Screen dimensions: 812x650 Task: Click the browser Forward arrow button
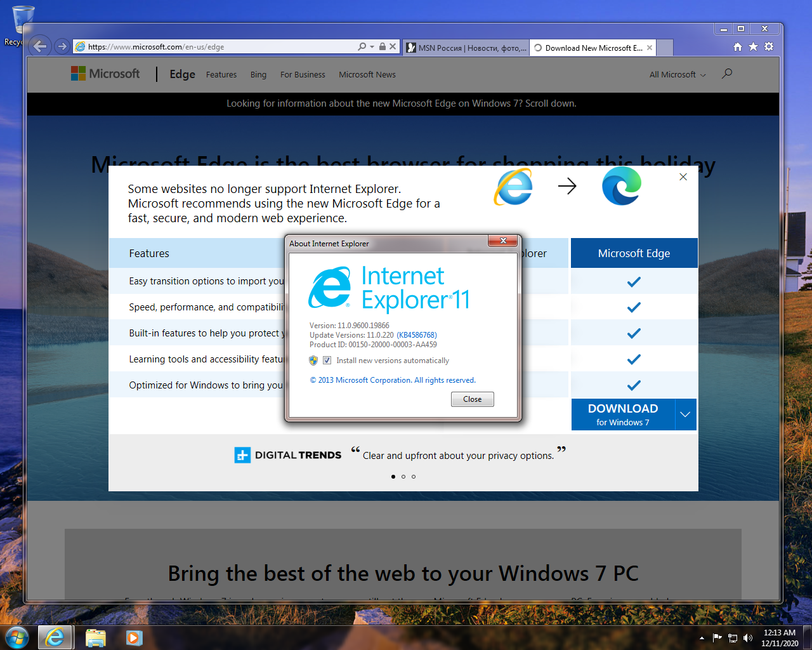(62, 46)
